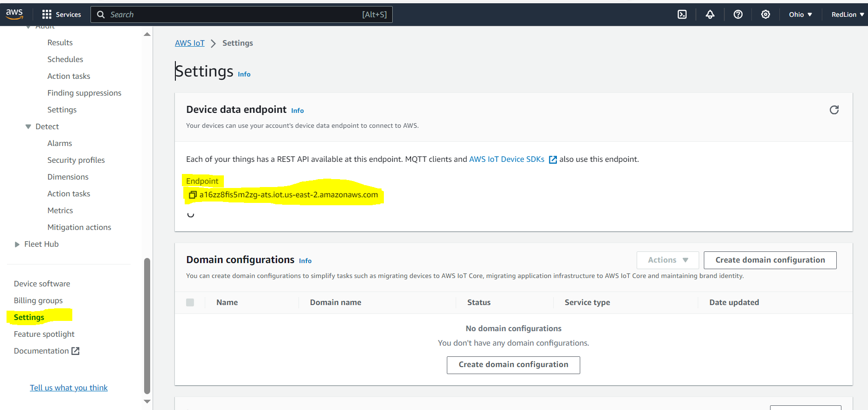The height and width of the screenshot is (410, 868).
Task: Open the RedLion account menu
Action: click(847, 14)
